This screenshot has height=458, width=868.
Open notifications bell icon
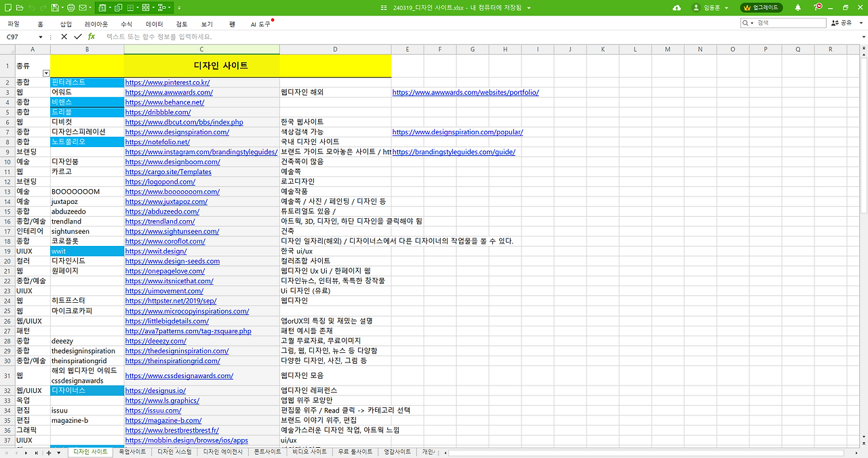pyautogui.click(x=797, y=7)
